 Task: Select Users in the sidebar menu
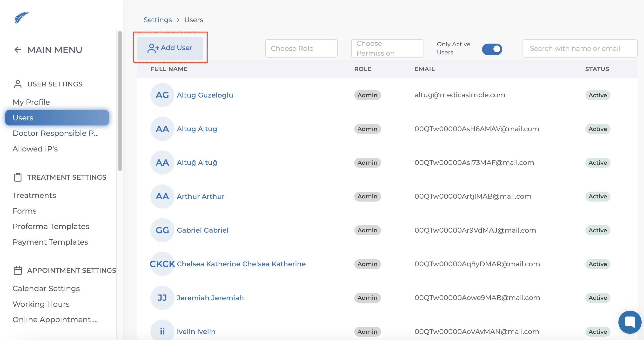click(57, 118)
